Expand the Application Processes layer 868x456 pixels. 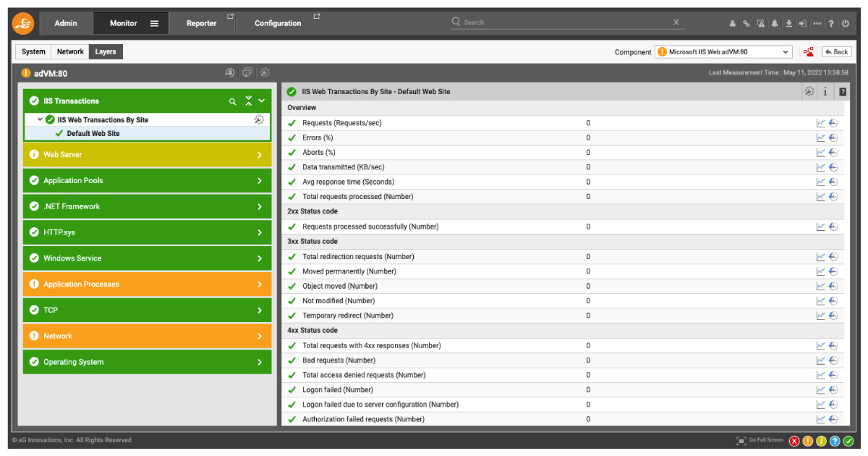tap(147, 284)
